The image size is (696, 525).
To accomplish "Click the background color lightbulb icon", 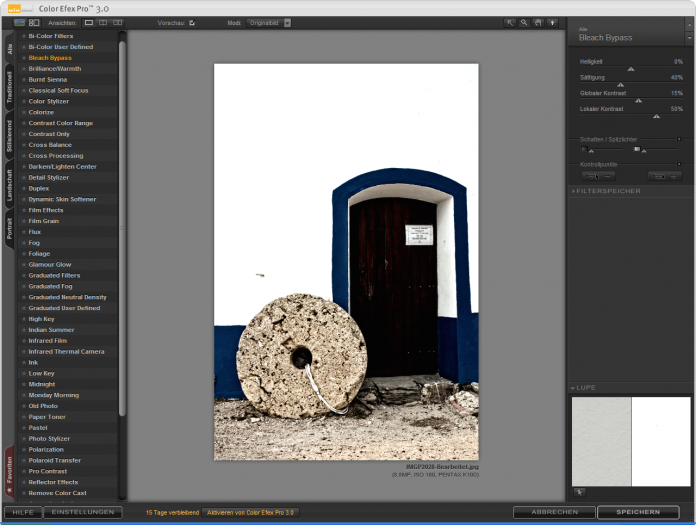I will click(553, 22).
